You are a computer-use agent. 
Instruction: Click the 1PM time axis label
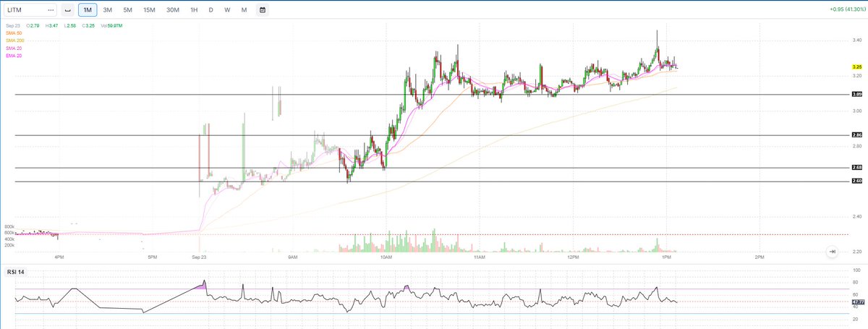click(666, 257)
